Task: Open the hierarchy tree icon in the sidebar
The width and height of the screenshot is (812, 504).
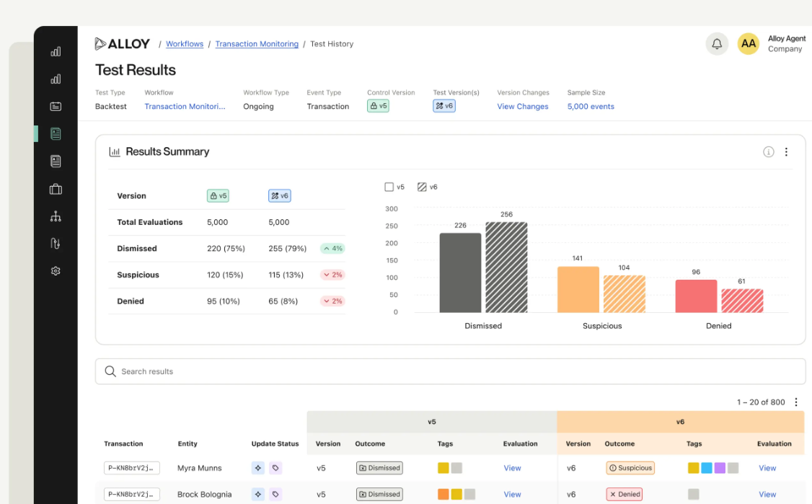Action: (56, 216)
